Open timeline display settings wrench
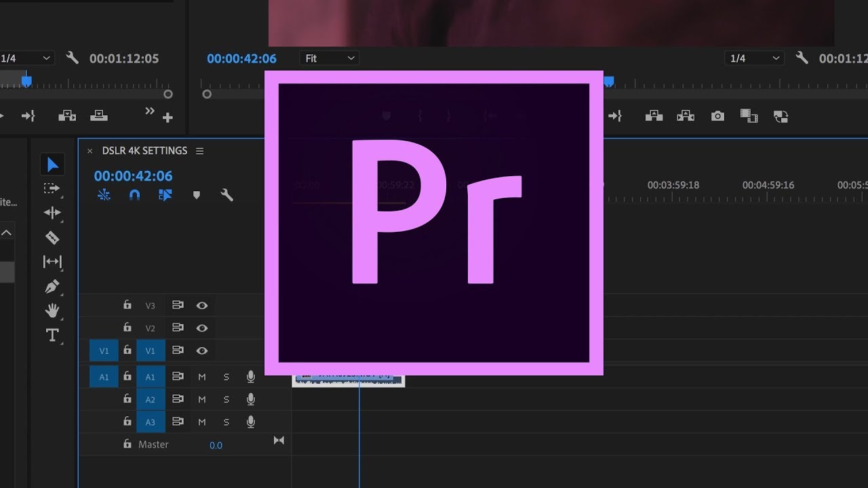 227,195
